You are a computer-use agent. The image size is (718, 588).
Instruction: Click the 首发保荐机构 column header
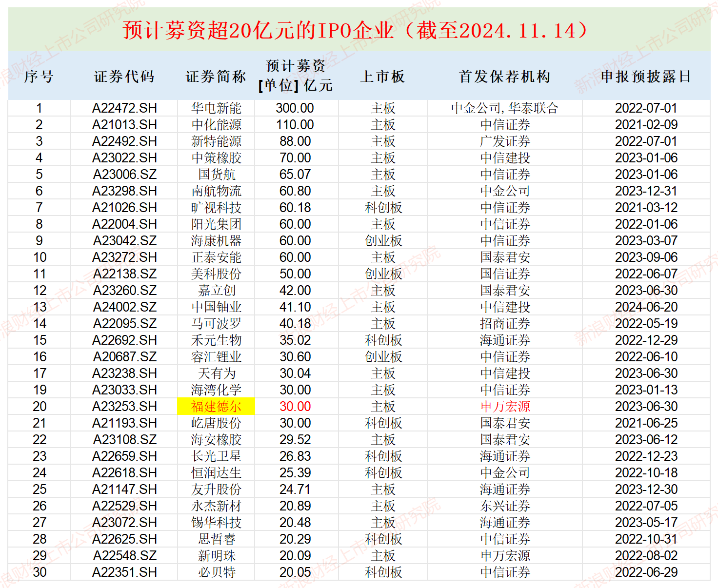pos(504,77)
